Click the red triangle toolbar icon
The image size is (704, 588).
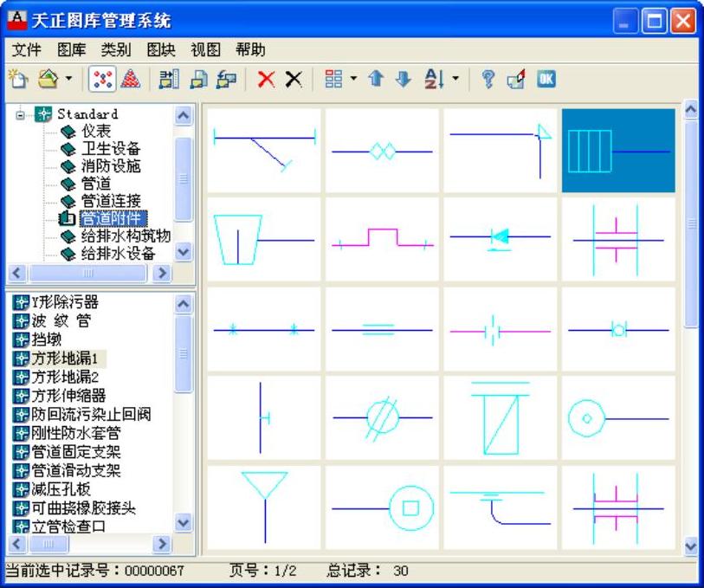131,79
